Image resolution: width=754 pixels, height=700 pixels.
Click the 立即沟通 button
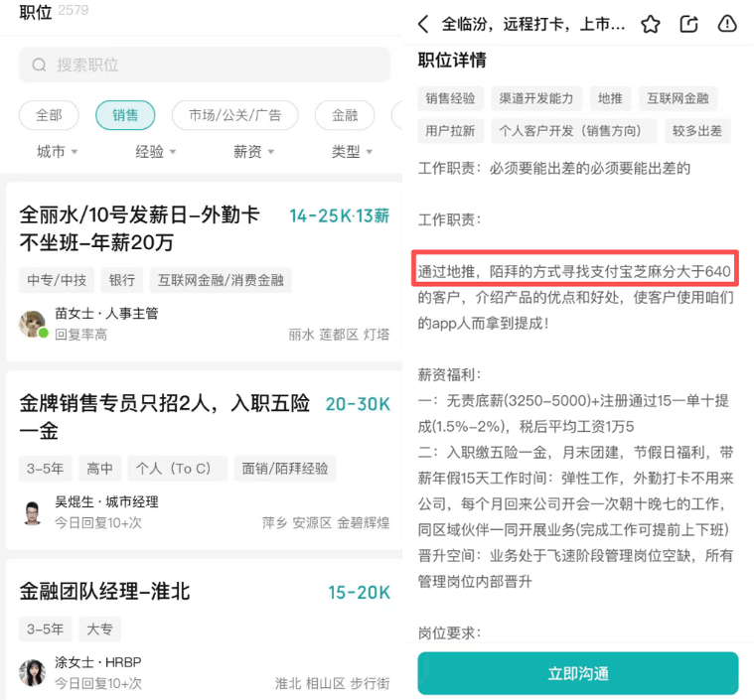click(x=577, y=673)
